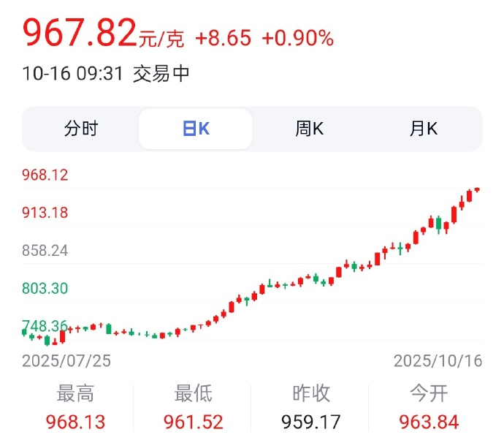Open the 月K monthly chart tab
Image resolution: width=504 pixels, height=443 pixels.
[x=424, y=129]
